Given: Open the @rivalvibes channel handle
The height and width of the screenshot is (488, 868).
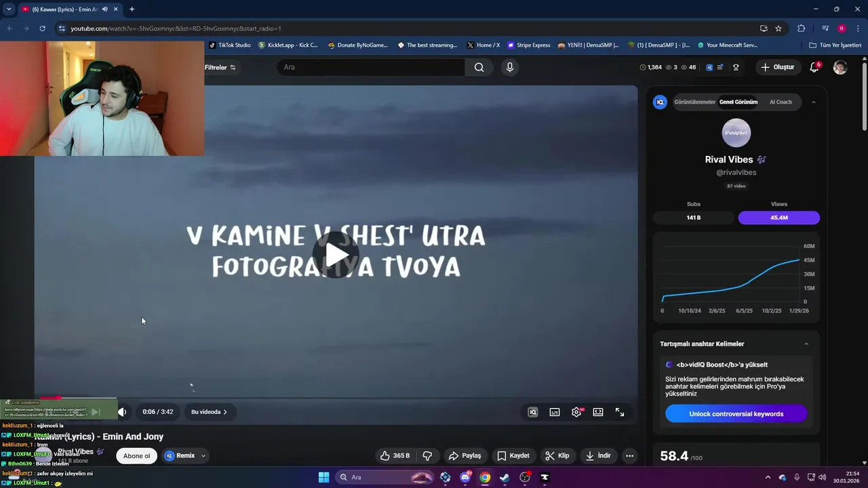Looking at the screenshot, I should pyautogui.click(x=736, y=172).
